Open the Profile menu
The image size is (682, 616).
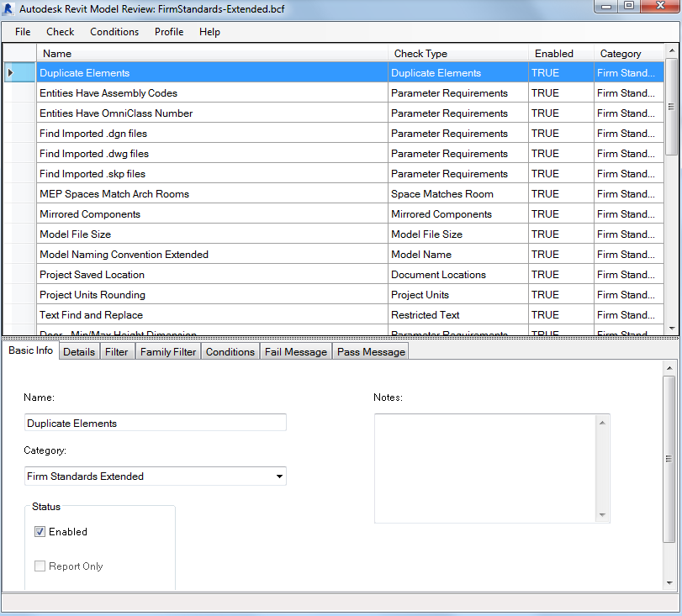(x=169, y=32)
